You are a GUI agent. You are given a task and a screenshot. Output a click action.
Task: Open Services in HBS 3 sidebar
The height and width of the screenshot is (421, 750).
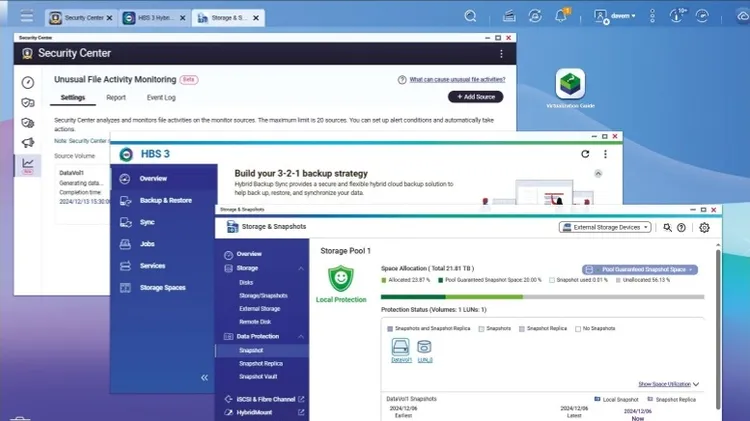(164, 266)
